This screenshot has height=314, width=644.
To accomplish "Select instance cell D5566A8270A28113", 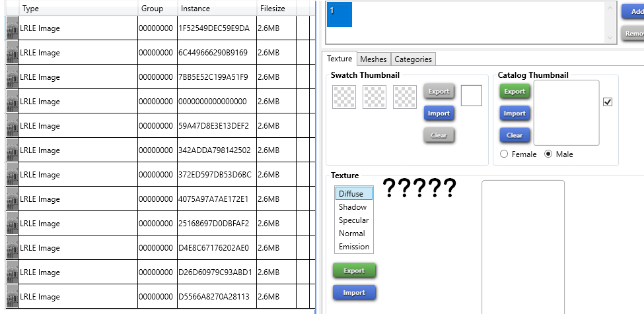I will tap(217, 296).
